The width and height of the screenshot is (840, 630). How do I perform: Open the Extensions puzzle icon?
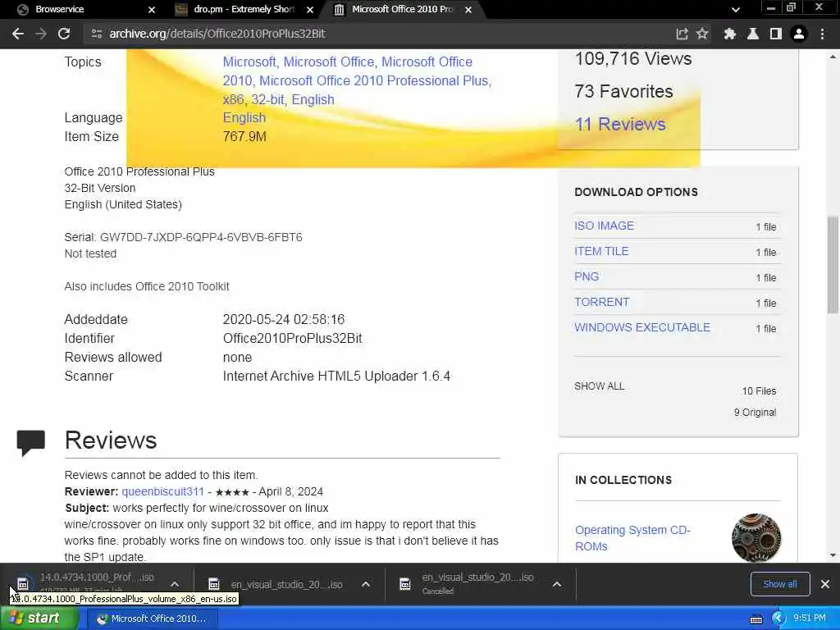coord(729,34)
